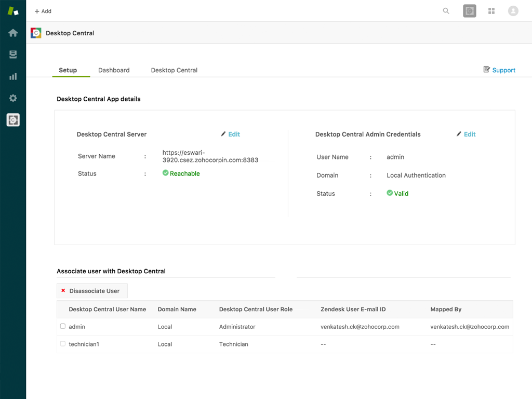
Task: Select the Views icon in the sidebar
Action: click(12, 54)
